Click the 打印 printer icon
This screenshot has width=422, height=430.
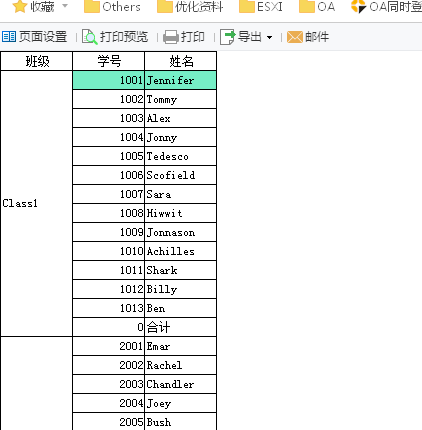171,37
